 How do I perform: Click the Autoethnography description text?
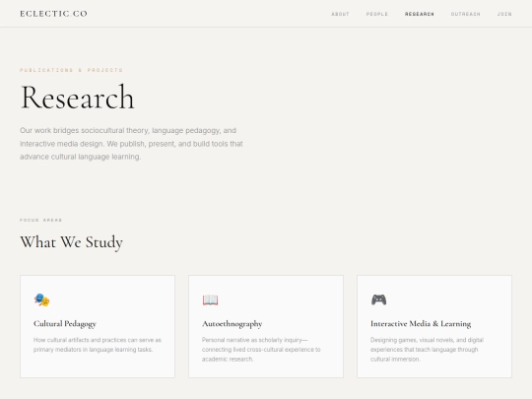[261, 350]
